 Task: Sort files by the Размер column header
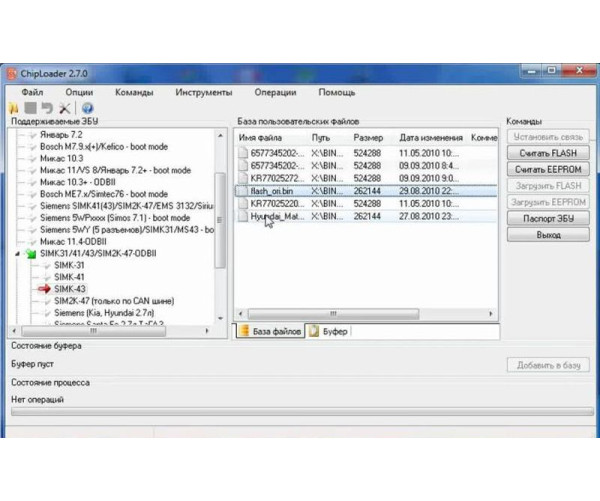(x=368, y=137)
